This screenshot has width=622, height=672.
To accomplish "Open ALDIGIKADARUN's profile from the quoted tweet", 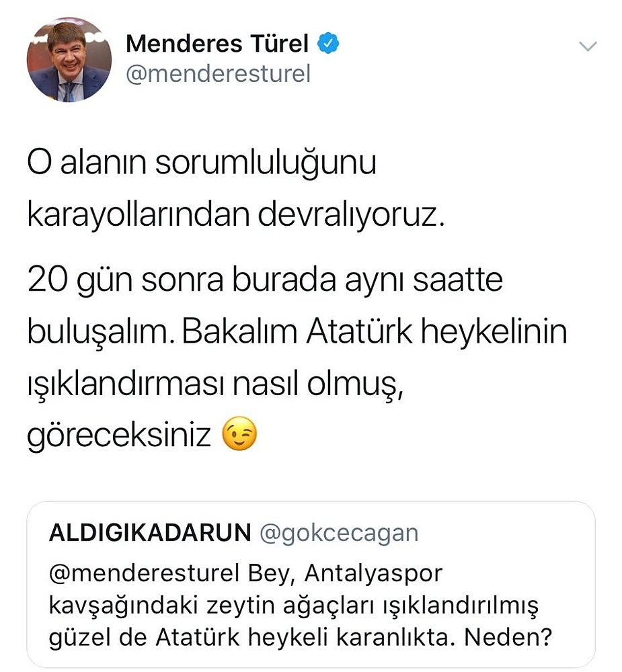I will [150, 533].
